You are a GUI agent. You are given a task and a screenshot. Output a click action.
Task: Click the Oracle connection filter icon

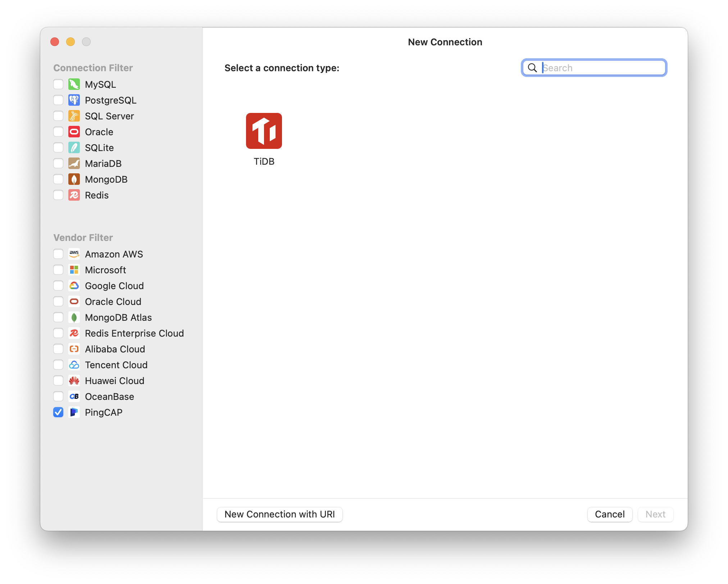tap(73, 132)
